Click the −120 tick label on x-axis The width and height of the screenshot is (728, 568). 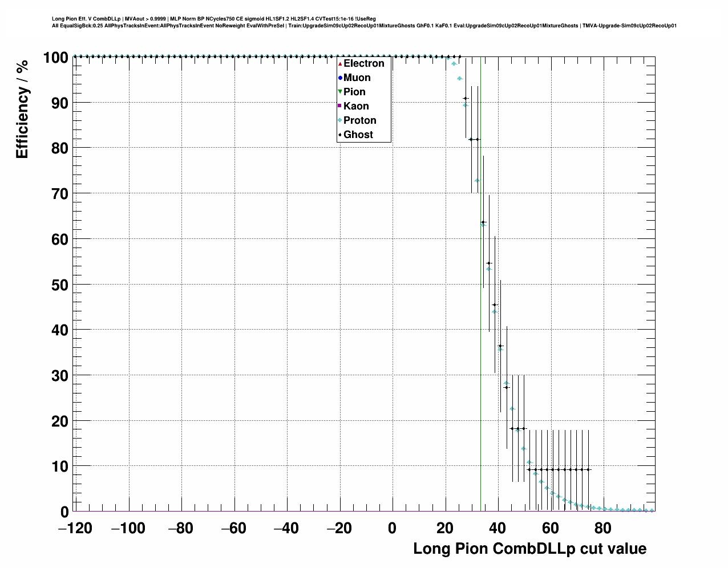75,529
